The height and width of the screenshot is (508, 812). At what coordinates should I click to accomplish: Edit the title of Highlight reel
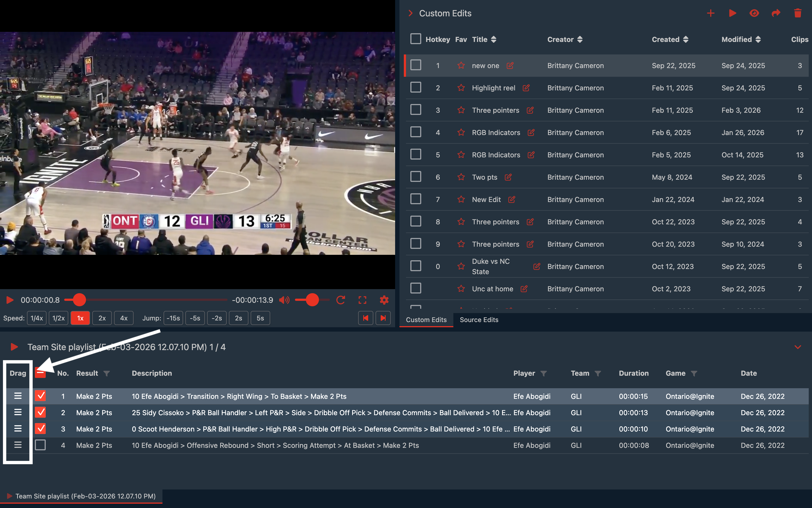(526, 88)
